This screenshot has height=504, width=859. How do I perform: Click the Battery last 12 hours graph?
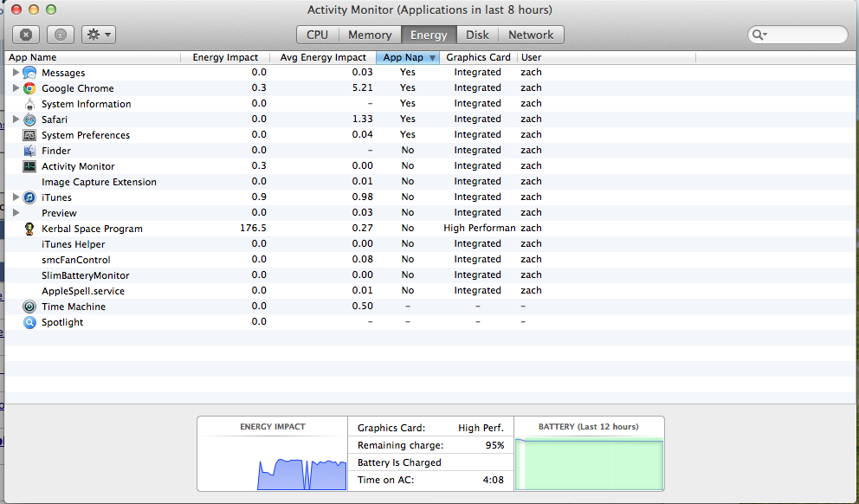coord(589,462)
